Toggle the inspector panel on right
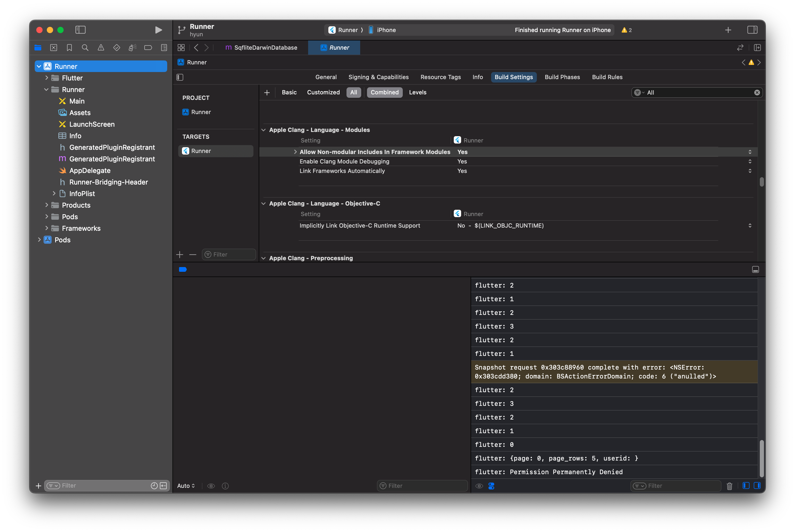795x532 pixels. click(752, 30)
